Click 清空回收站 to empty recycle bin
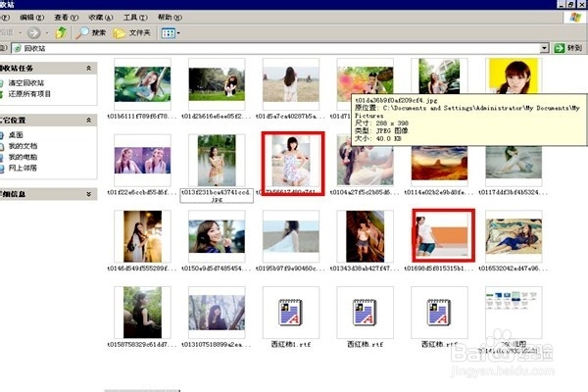588x392 pixels. click(x=26, y=83)
